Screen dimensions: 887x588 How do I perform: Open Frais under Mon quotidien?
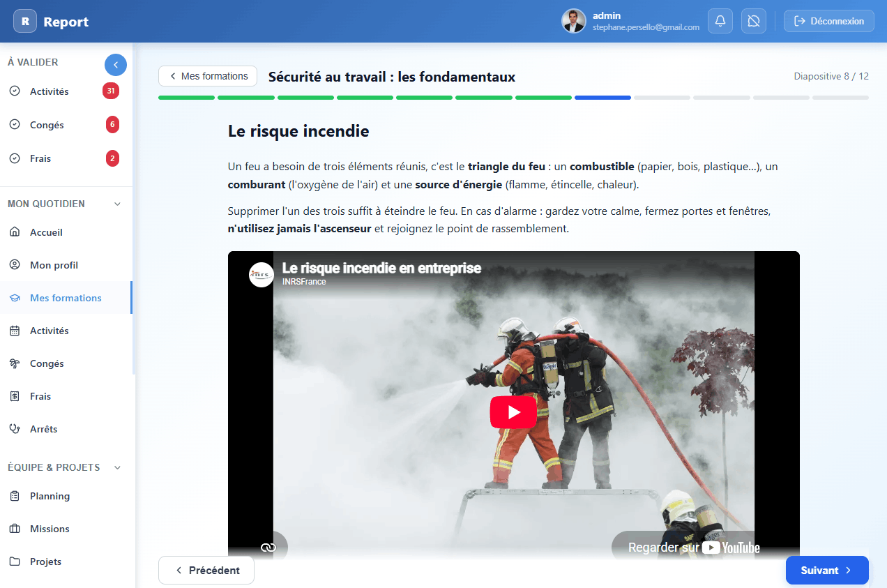click(66, 396)
